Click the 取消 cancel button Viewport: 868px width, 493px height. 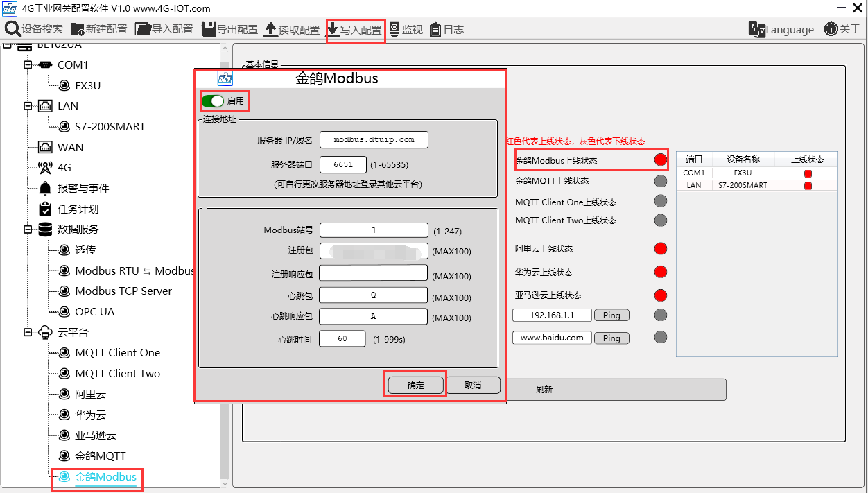click(473, 386)
